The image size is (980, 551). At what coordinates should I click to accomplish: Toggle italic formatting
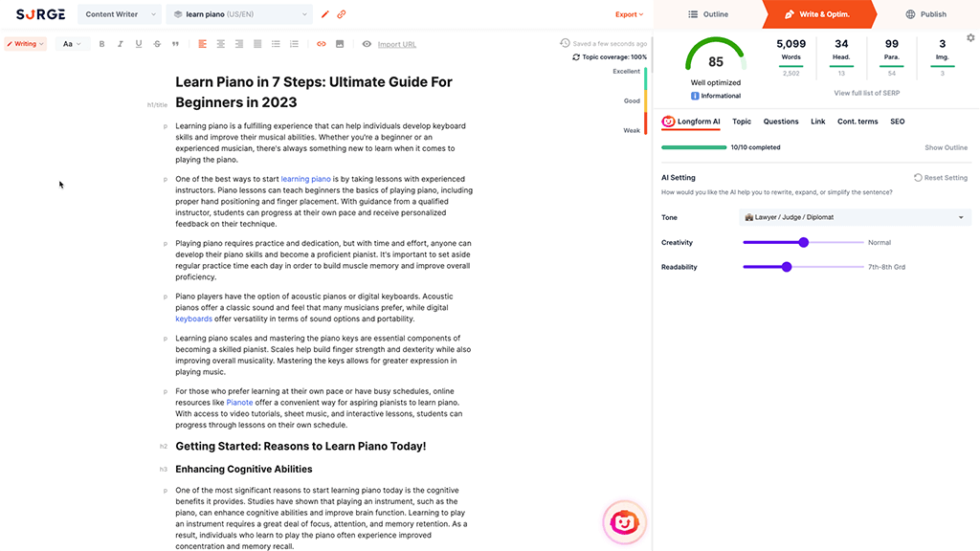[x=120, y=44]
